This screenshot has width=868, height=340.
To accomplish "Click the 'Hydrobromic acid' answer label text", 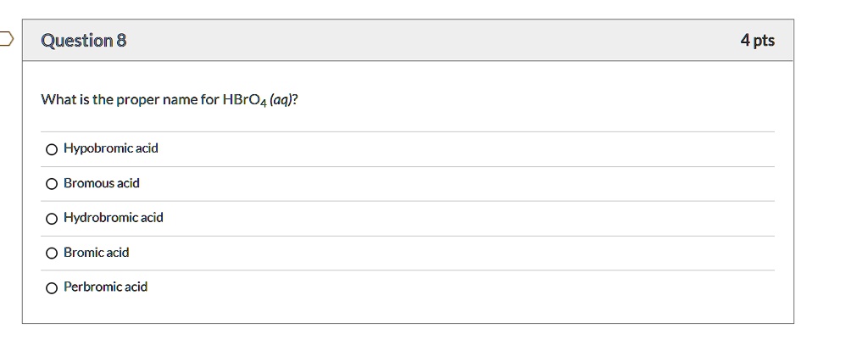I will (114, 218).
